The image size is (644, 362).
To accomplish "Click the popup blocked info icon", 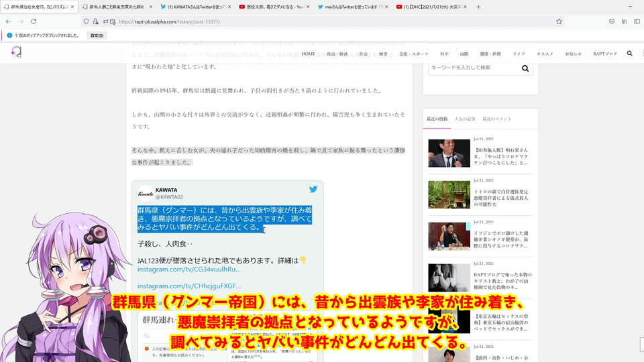I will tap(9, 36).
